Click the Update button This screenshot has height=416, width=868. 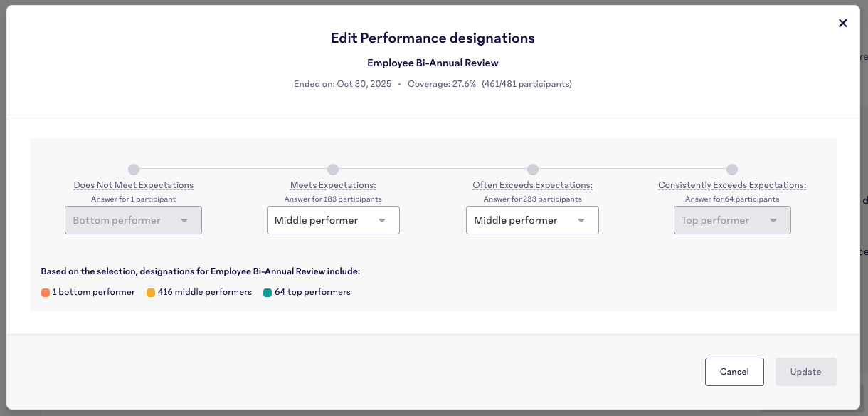805,372
